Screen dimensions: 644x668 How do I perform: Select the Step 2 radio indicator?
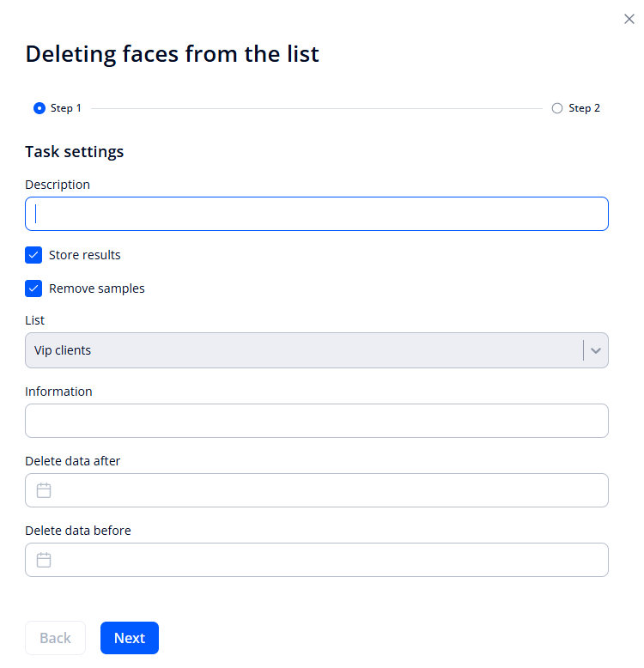557,108
